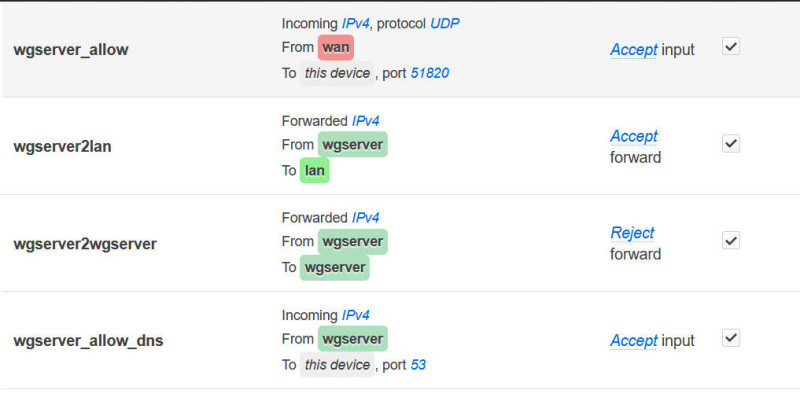
Task: Toggle the wgserver2wgserver rule checkbox
Action: click(731, 241)
